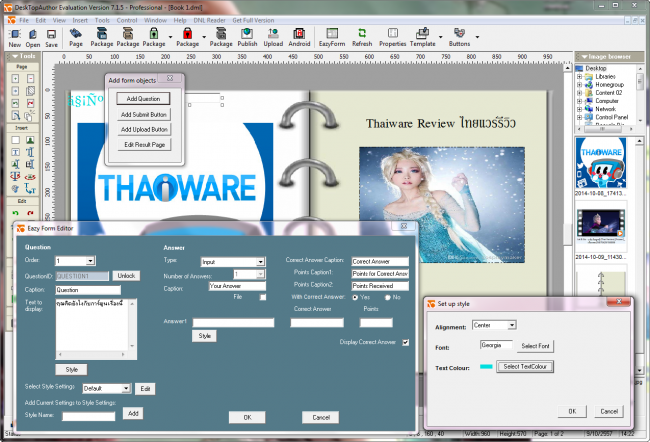Image resolution: width=650 pixels, height=442 pixels.
Task: Select the insert text box tool
Action: click(15, 152)
